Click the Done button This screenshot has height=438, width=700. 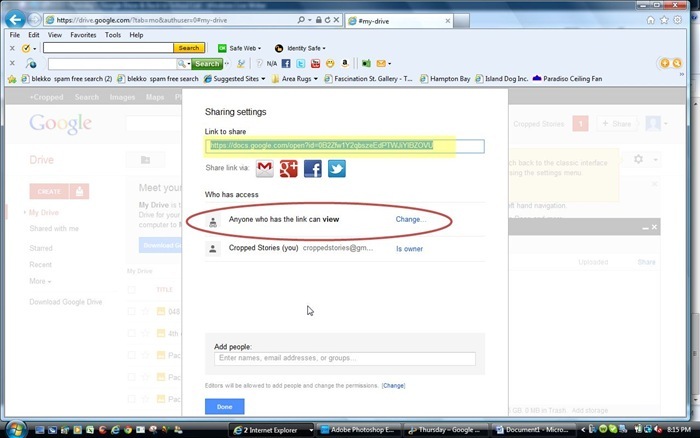coord(225,407)
